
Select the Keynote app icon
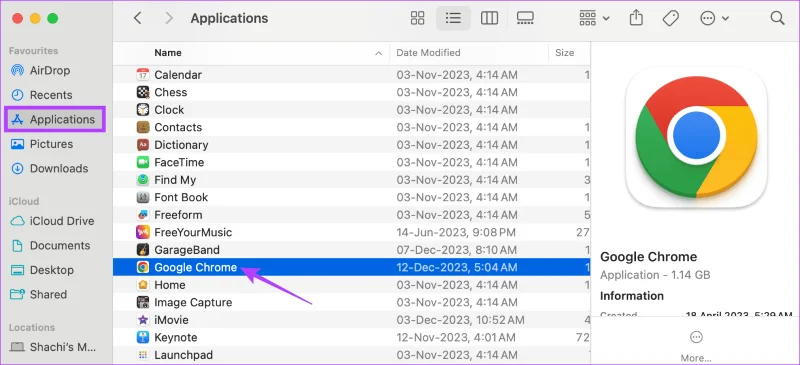click(x=143, y=337)
